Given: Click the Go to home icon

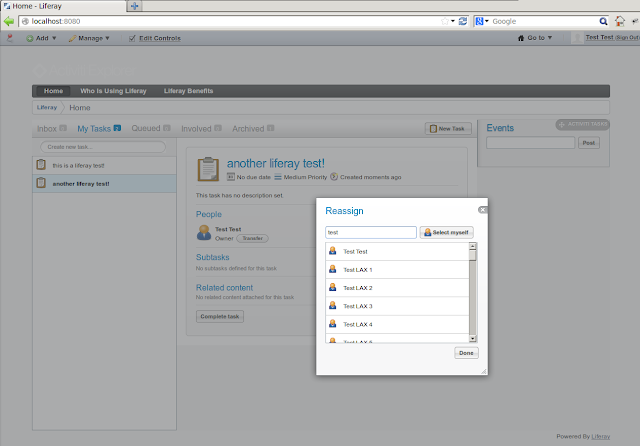Looking at the screenshot, I should click(521, 38).
